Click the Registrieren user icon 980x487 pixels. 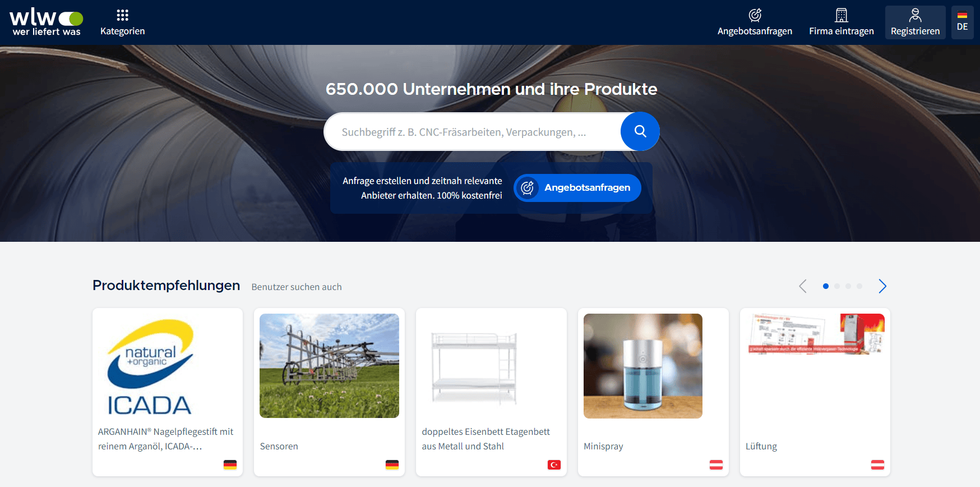(x=915, y=15)
